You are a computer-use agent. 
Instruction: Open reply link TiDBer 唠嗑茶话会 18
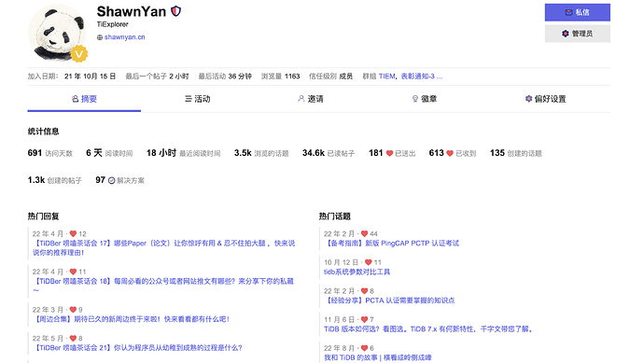163,286
